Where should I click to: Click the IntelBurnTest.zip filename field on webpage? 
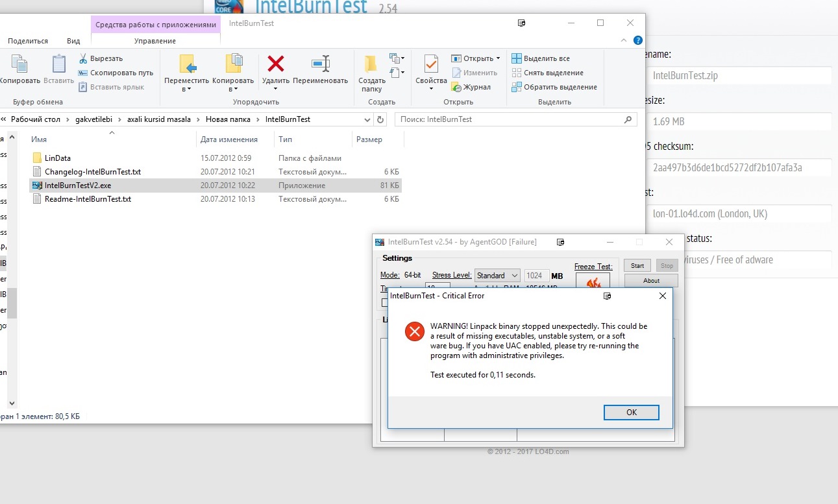(x=739, y=75)
